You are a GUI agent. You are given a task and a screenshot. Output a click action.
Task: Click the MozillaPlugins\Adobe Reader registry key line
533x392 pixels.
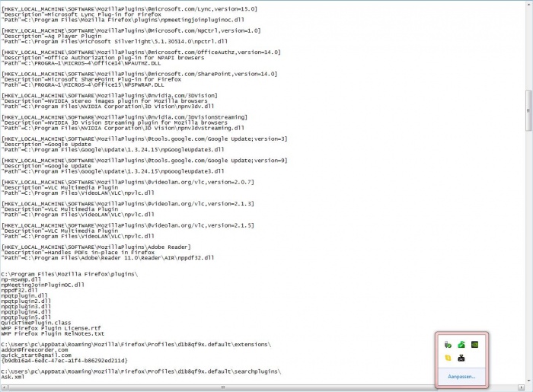(x=96, y=247)
